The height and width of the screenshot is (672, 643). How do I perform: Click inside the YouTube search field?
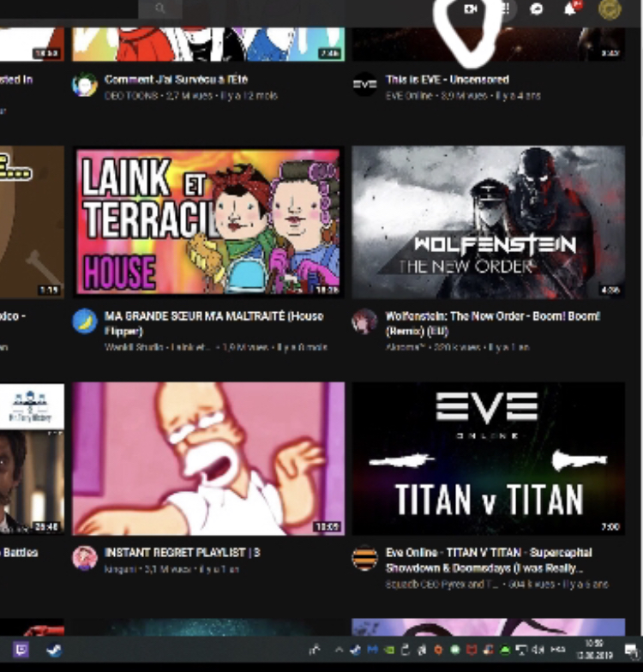69,9
